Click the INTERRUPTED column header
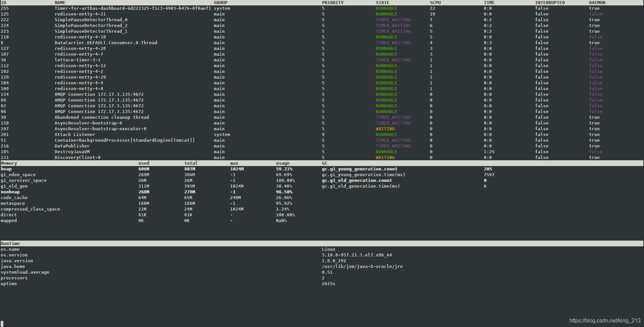644x327 pixels. (550, 3)
